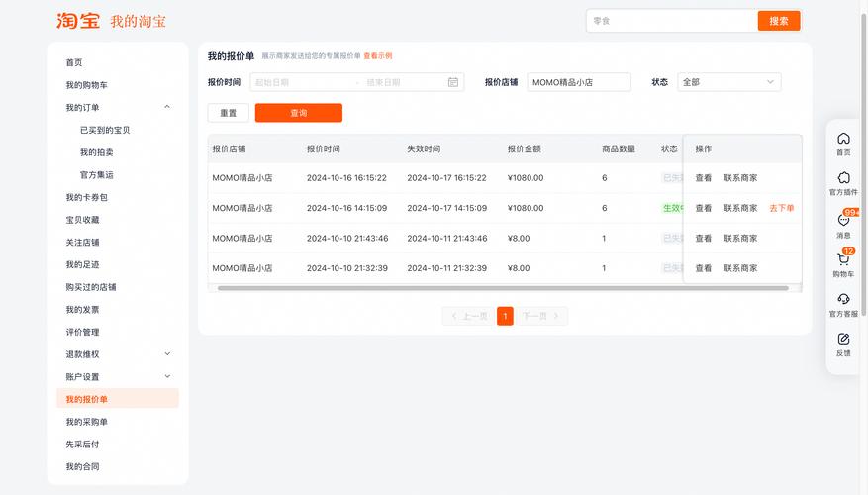Click the 重置 button
This screenshot has height=495, width=868.
(228, 113)
